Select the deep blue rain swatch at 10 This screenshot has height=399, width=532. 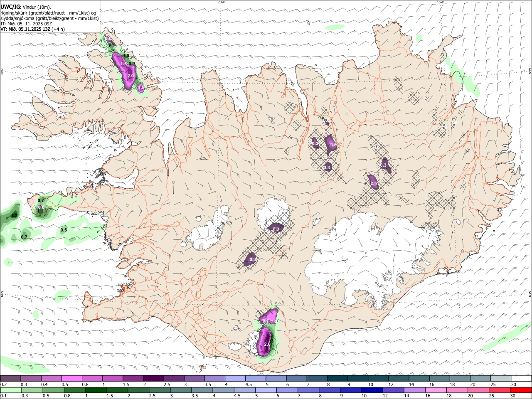pyautogui.click(x=372, y=390)
